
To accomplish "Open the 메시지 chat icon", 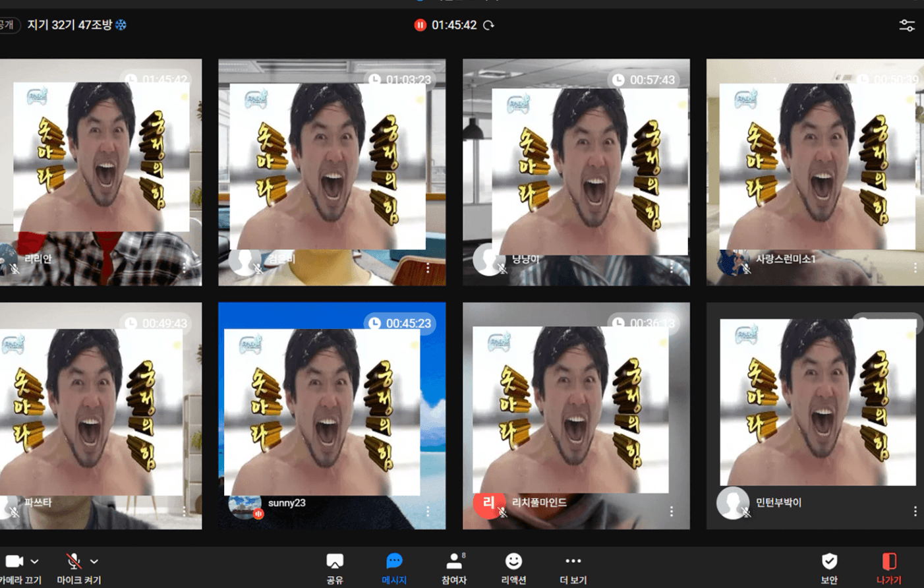I will [x=394, y=562].
